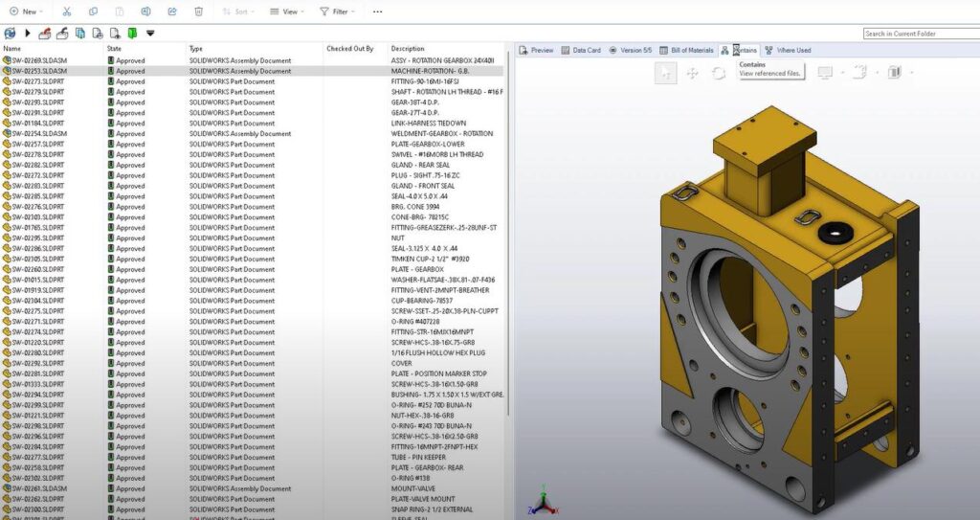
Task: Select the SW-02269.SLDASM file row
Action: pos(40,60)
